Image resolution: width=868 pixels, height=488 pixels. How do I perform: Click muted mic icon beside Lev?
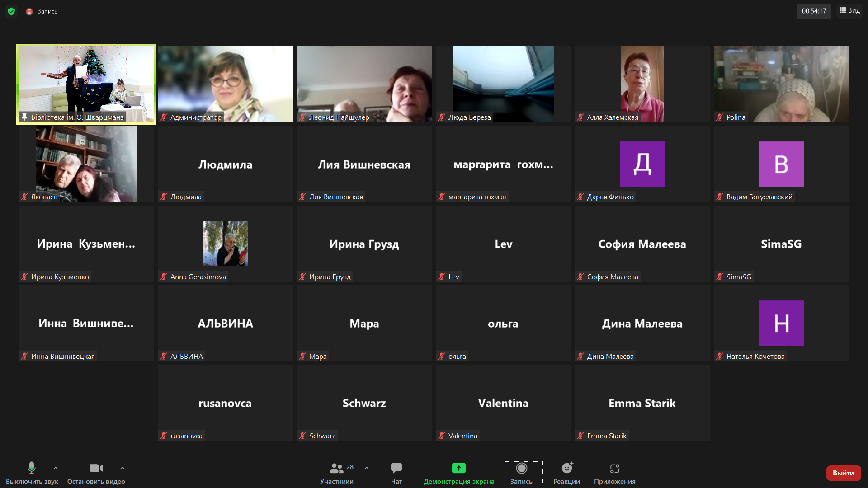(x=442, y=277)
